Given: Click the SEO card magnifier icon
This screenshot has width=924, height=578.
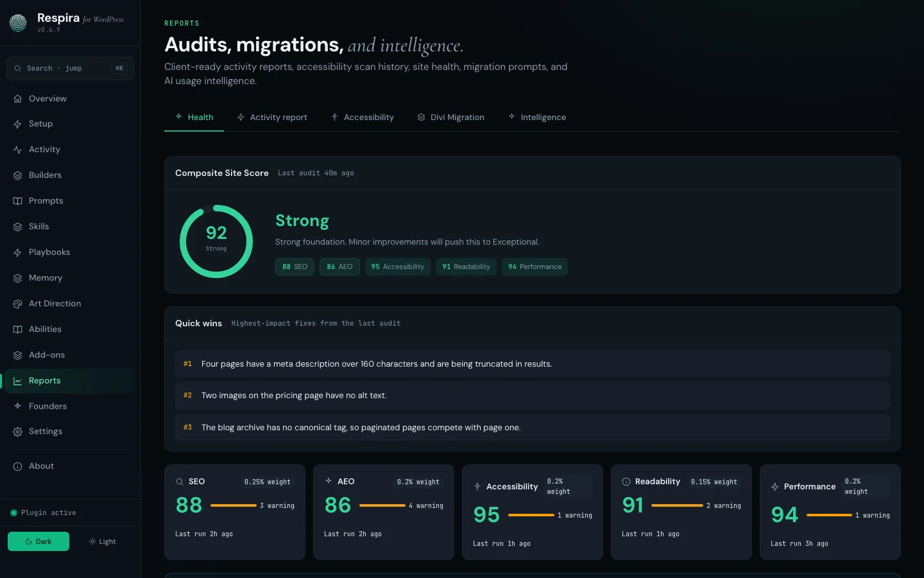Looking at the screenshot, I should [180, 482].
